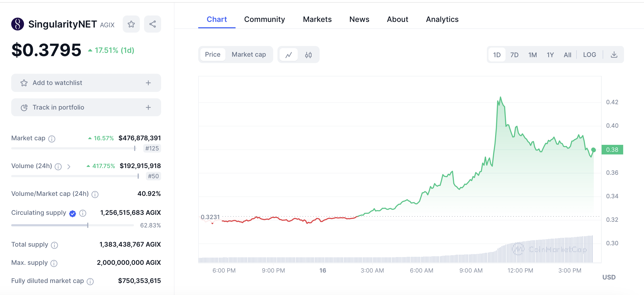
Task: Select the 1Y time range button
Action: tap(550, 55)
